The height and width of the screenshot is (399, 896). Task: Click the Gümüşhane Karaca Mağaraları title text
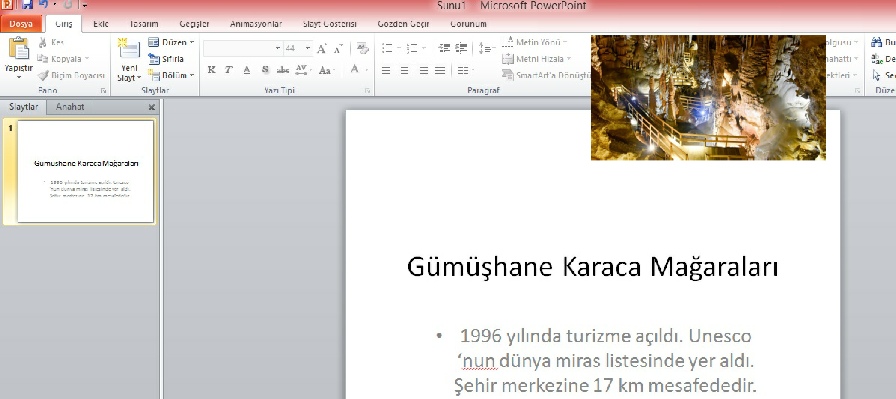pyautogui.click(x=593, y=267)
